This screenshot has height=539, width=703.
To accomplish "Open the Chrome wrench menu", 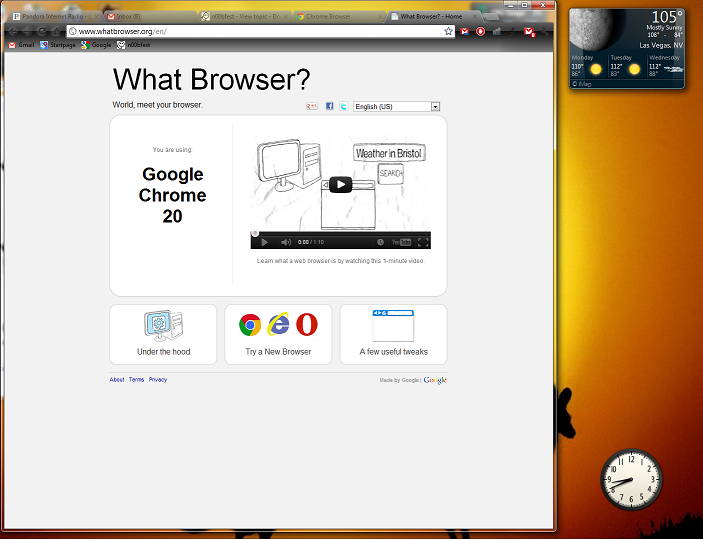I will [x=545, y=31].
